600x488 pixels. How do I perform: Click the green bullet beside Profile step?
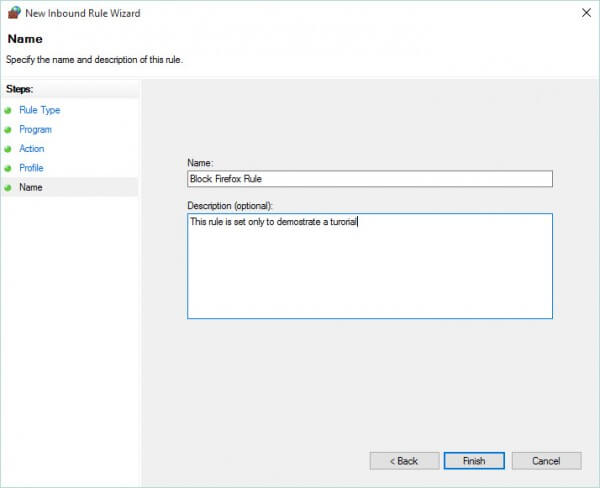8,168
